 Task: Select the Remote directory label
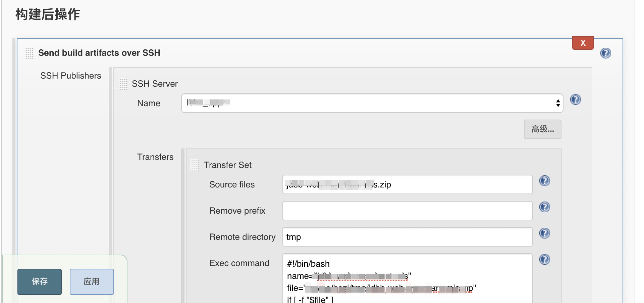(x=242, y=237)
